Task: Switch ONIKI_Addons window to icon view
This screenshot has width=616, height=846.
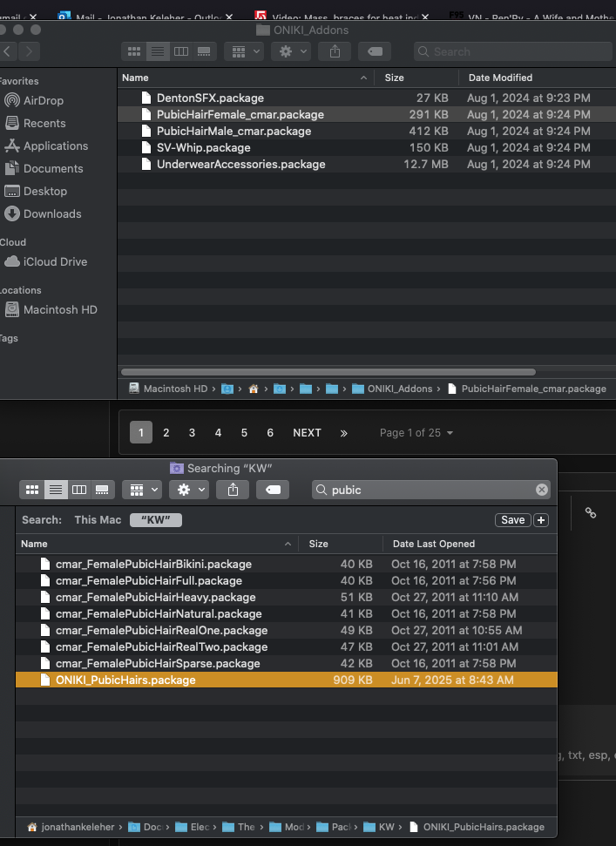Action: pos(134,51)
